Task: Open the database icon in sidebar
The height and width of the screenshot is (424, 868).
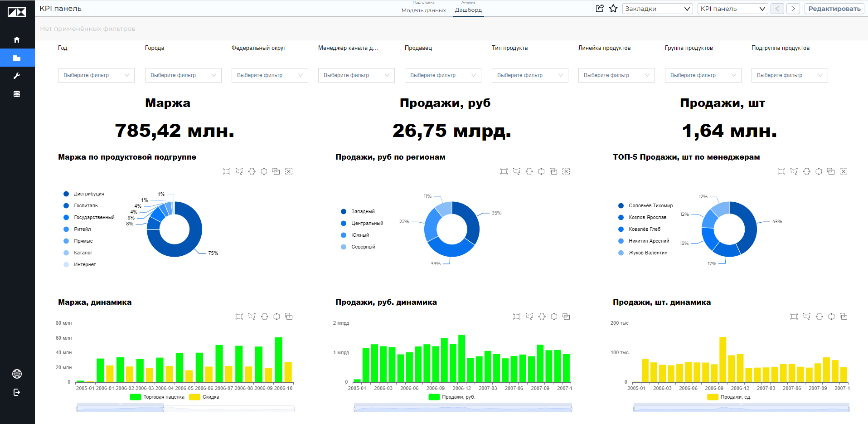Action: click(17, 94)
